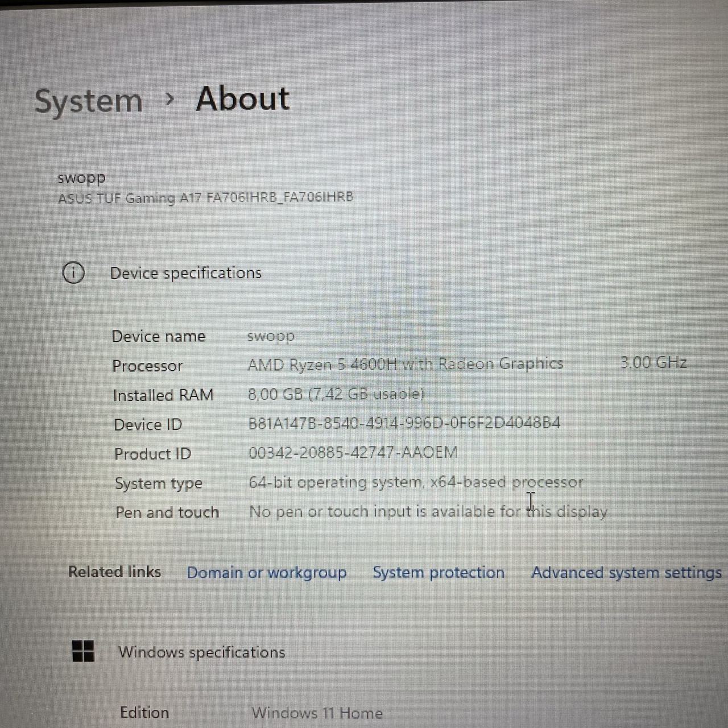This screenshot has width=728, height=728.
Task: Open Advanced system settings link
Action: [626, 572]
